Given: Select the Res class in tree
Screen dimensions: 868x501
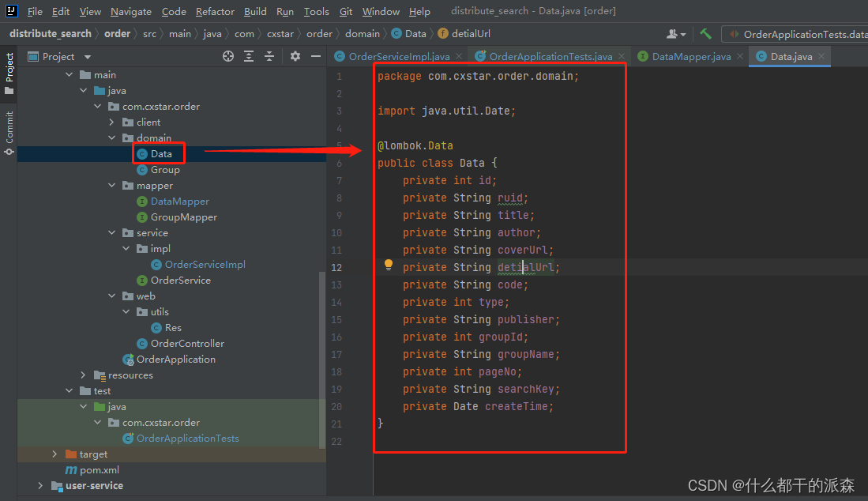Looking at the screenshot, I should 173,328.
